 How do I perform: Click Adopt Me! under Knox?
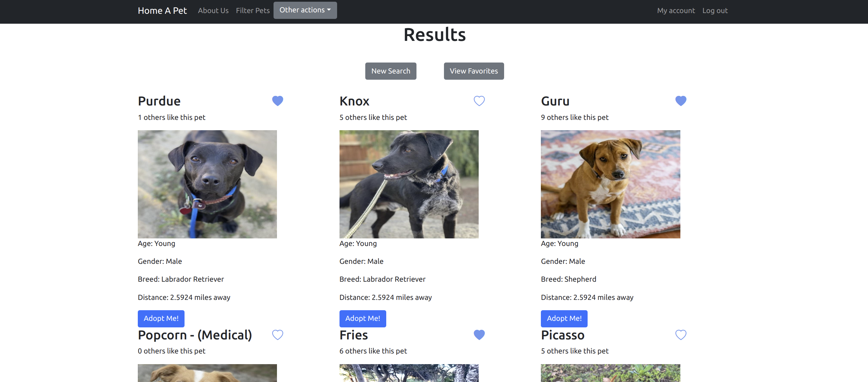363,319
